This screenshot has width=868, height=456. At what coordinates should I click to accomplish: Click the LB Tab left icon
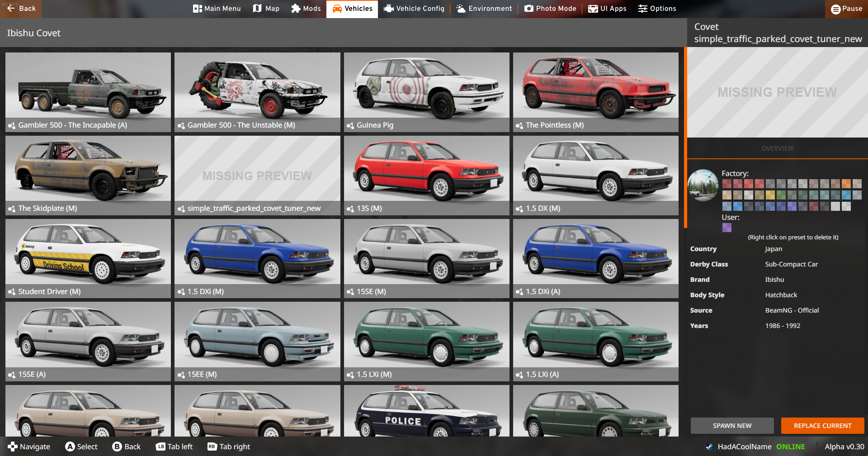point(160,446)
